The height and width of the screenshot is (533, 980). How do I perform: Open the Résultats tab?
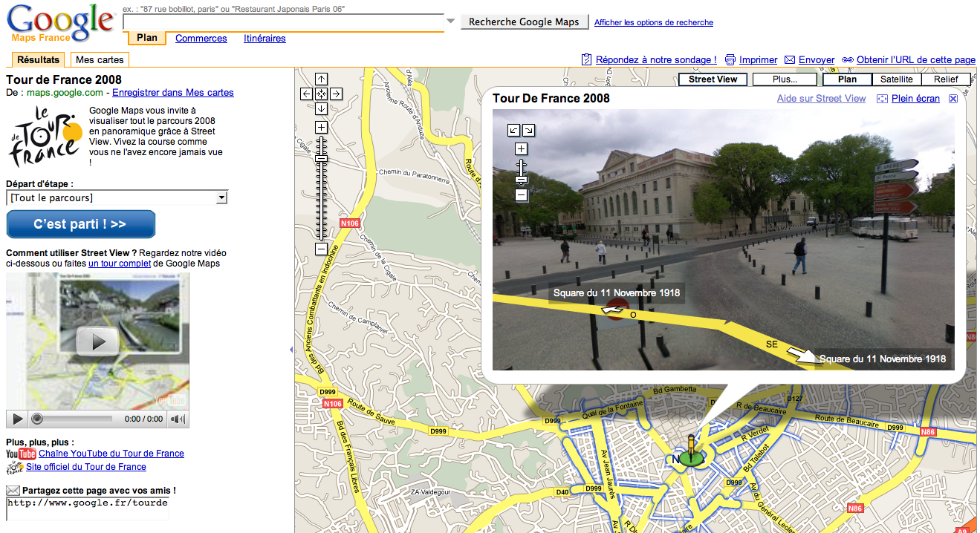point(39,59)
